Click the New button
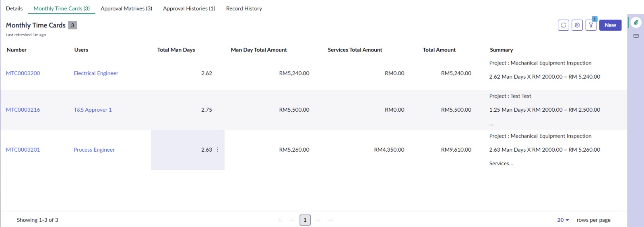The image size is (644, 227). (610, 25)
